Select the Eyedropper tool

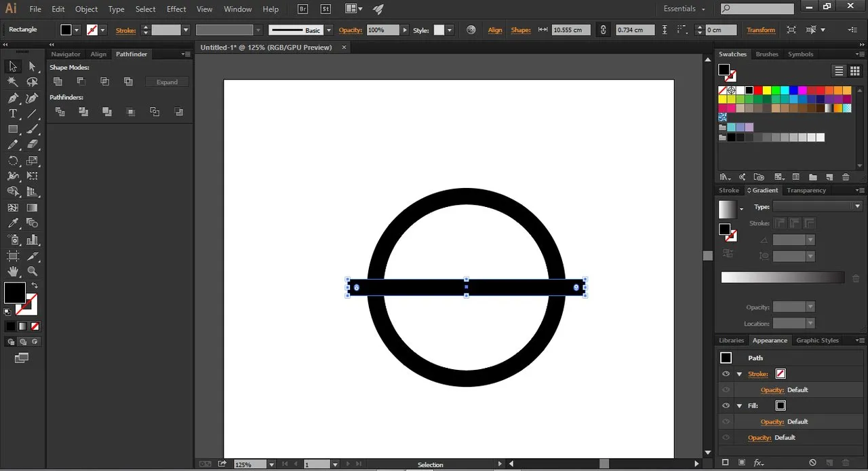(x=13, y=223)
